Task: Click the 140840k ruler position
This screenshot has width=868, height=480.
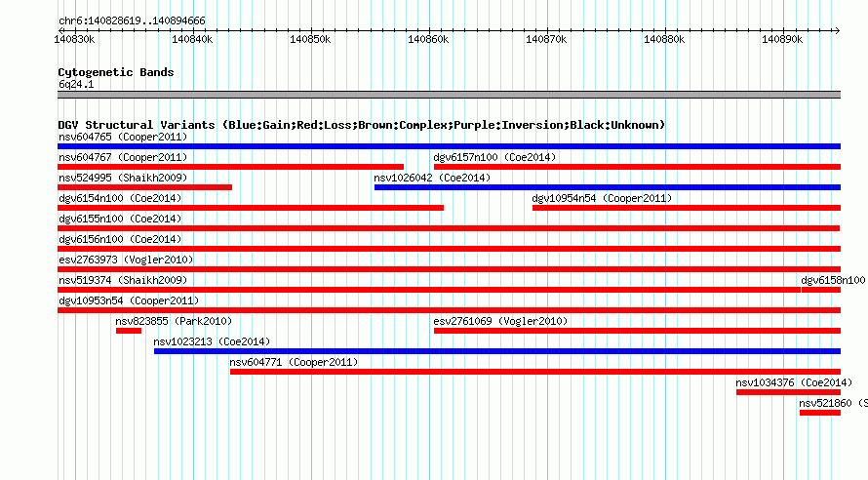Action: 192,39
